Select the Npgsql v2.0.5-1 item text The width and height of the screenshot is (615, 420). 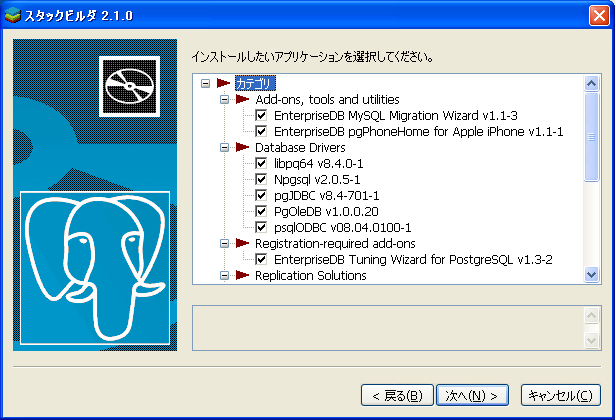click(x=317, y=179)
